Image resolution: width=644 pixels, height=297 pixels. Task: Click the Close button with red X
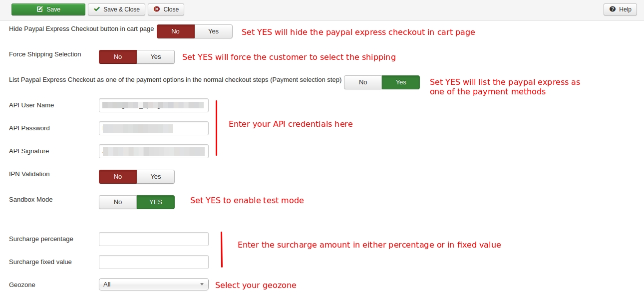(166, 9)
